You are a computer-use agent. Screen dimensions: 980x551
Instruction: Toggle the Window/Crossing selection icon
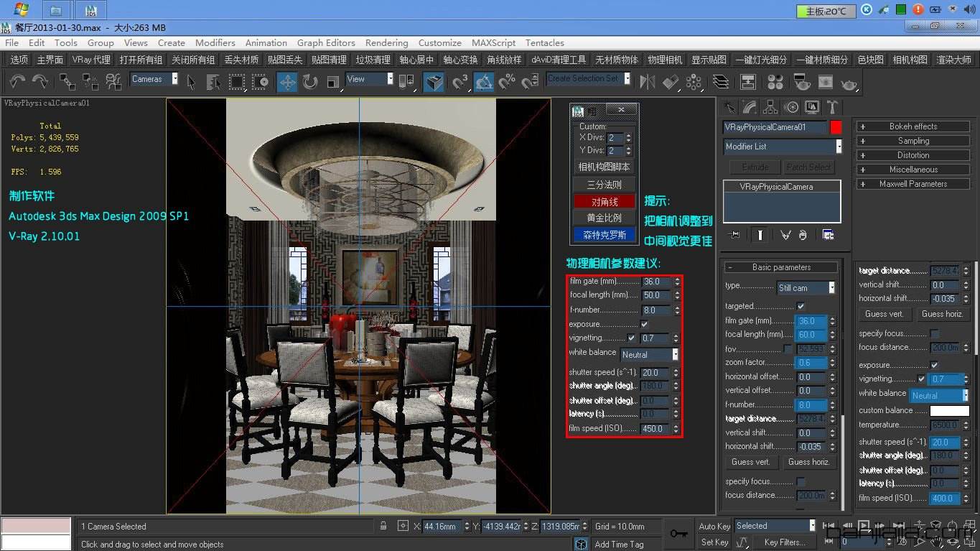tap(260, 82)
